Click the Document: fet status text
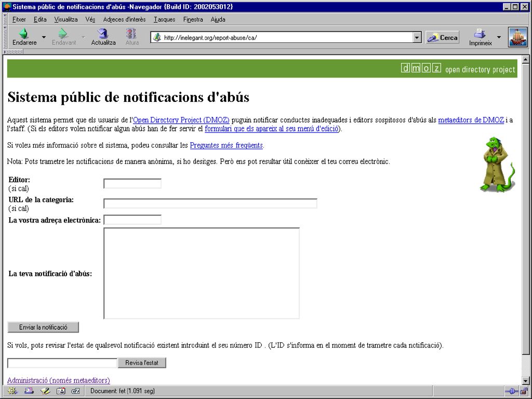Screen dimensions: 532x399 click(123, 391)
